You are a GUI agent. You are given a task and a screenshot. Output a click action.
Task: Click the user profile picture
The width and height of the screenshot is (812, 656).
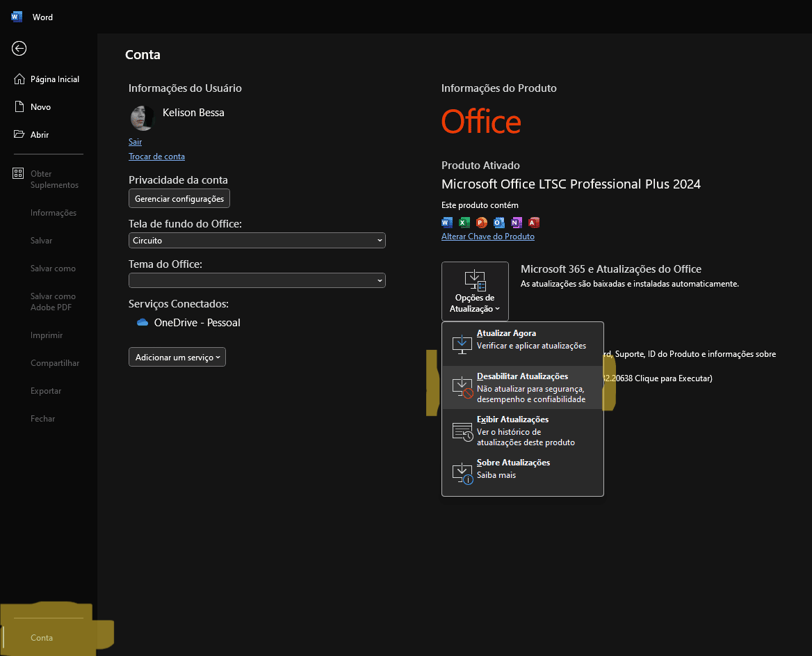(x=142, y=118)
